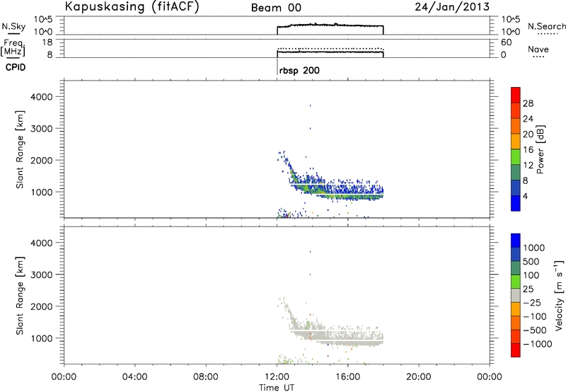Viewport: 566px width, 392px height.
Task: Click the light green Velocity segment between 25 and 100
Action: (x=516, y=282)
